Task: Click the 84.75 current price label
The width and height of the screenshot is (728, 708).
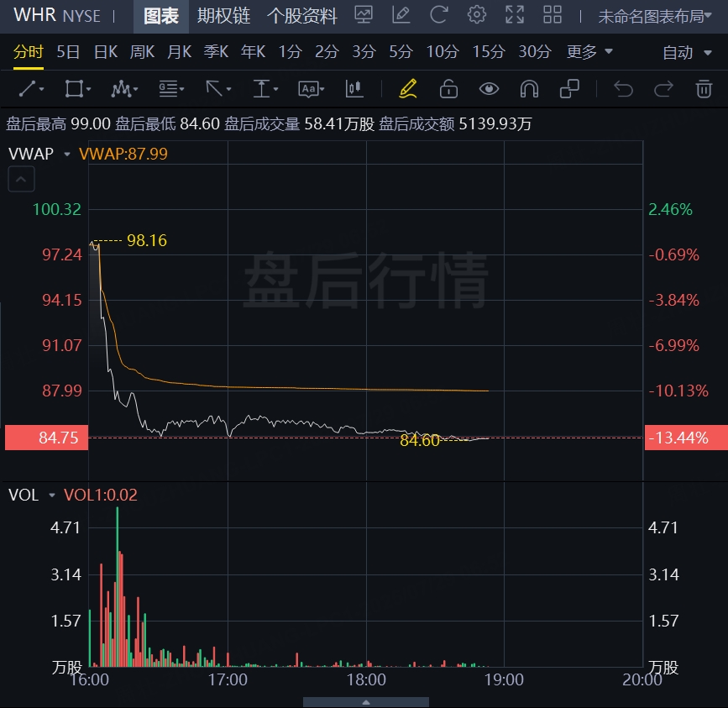Action: [x=46, y=438]
